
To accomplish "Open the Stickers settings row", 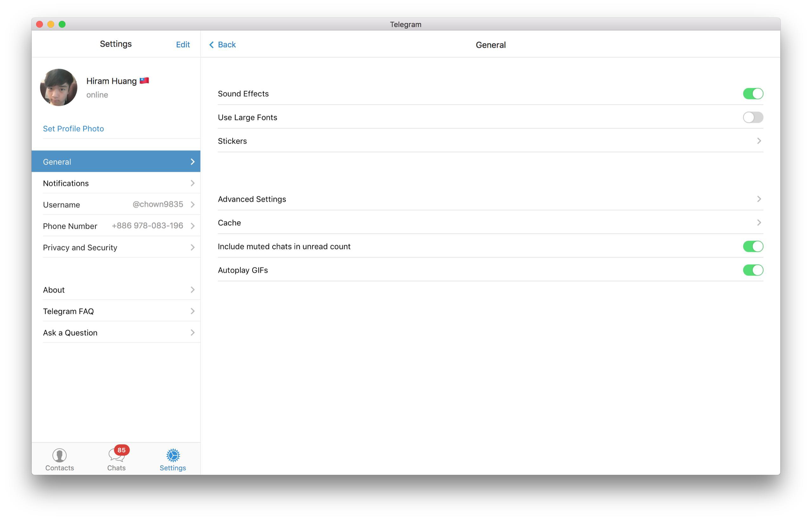I will click(490, 141).
